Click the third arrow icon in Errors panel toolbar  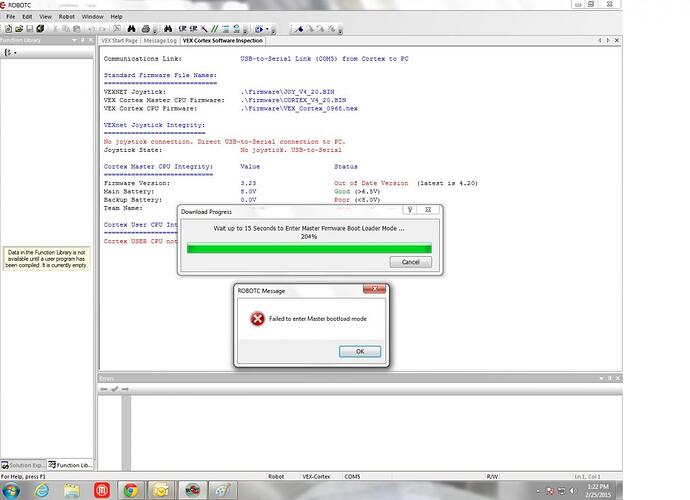pyautogui.click(x=125, y=389)
